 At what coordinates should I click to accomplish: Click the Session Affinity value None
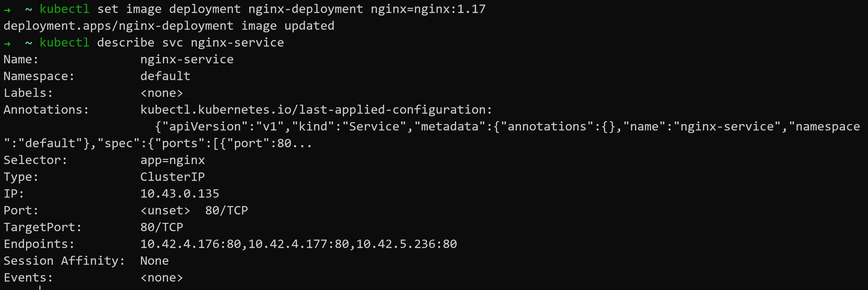[x=154, y=261]
